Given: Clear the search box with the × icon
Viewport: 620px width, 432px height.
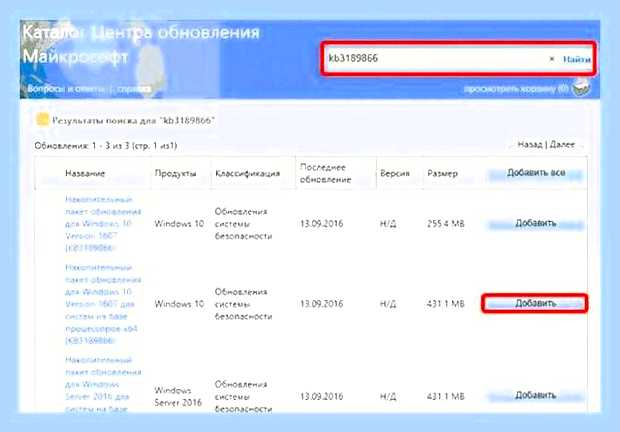Looking at the screenshot, I should (x=552, y=59).
